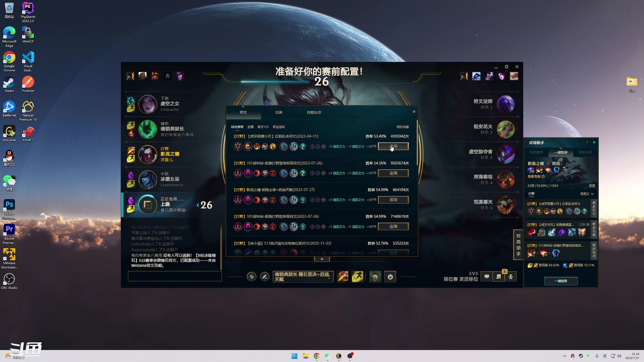The width and height of the screenshot is (644, 362).
Task: Click Kayn champion portrait for 河里儿
Action: pyautogui.click(x=148, y=155)
